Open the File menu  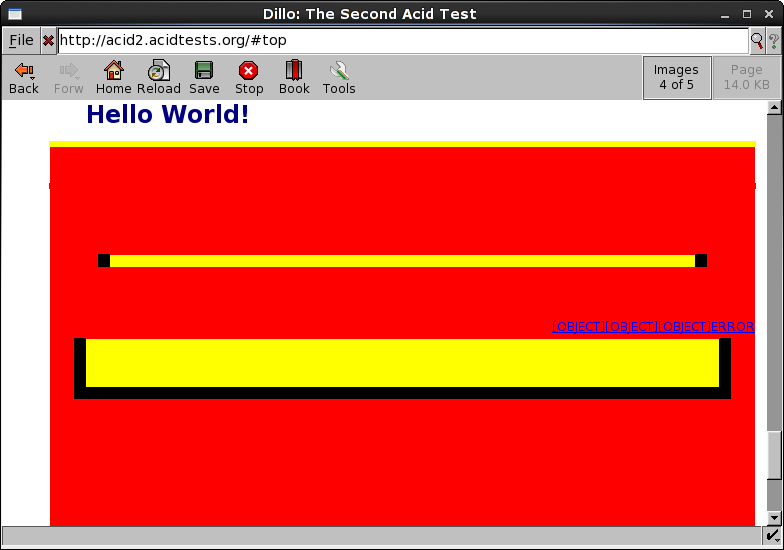click(21, 41)
